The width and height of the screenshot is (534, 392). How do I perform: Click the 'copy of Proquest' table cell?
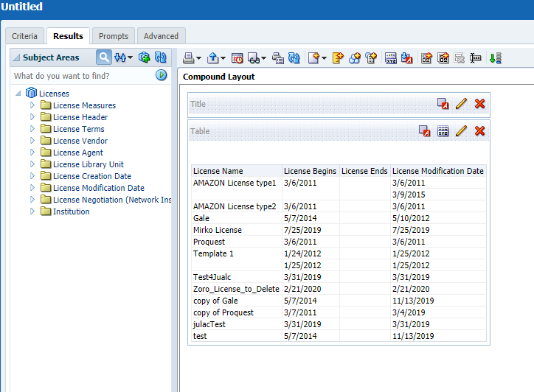coord(237,312)
